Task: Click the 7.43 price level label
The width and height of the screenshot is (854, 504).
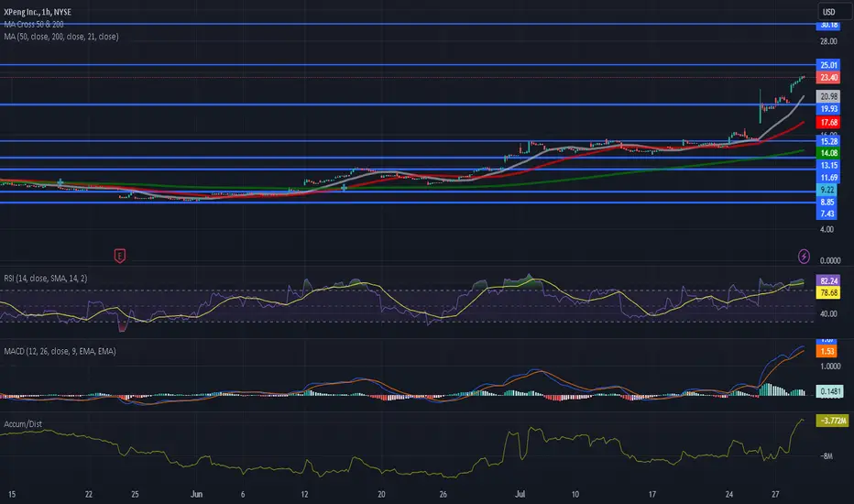Action: [x=827, y=214]
